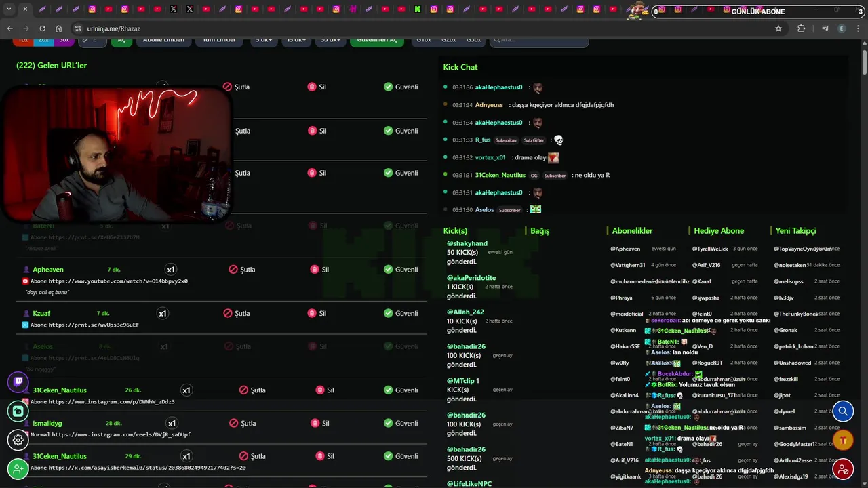Reload the page
Screen dimensions: 868x488
[x=42, y=28]
